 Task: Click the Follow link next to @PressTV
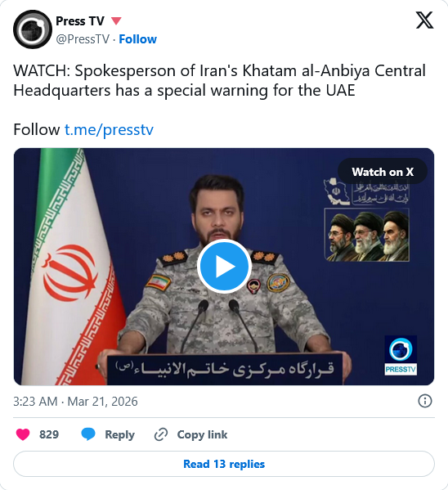138,39
